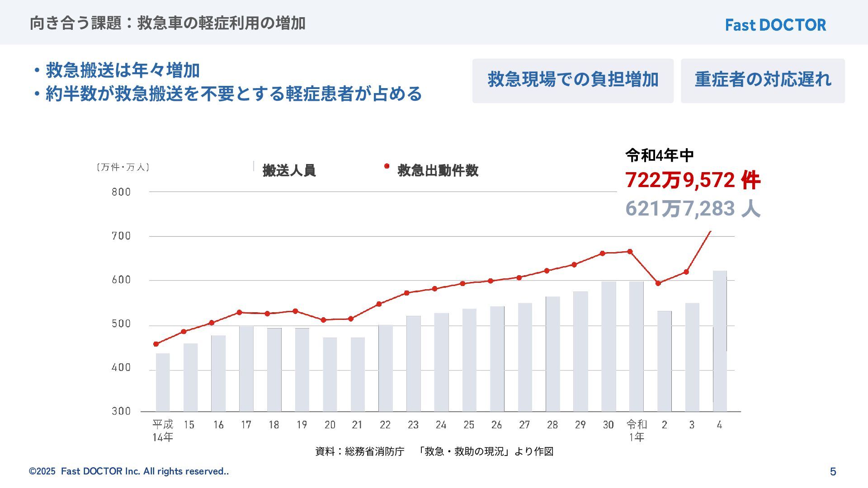This screenshot has width=868, height=488.
Task: Click the copyright Fast DOCTOR Inc. footer
Action: point(129,471)
